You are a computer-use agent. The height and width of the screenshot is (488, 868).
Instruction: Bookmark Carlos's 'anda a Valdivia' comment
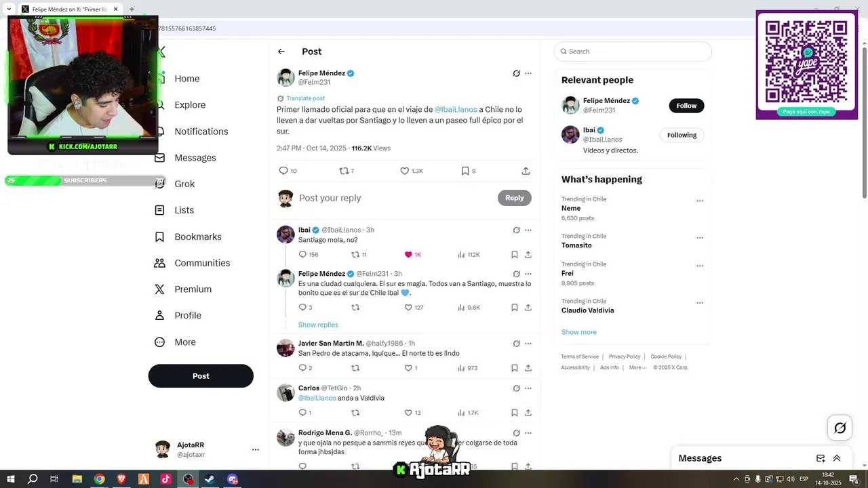[515, 413]
